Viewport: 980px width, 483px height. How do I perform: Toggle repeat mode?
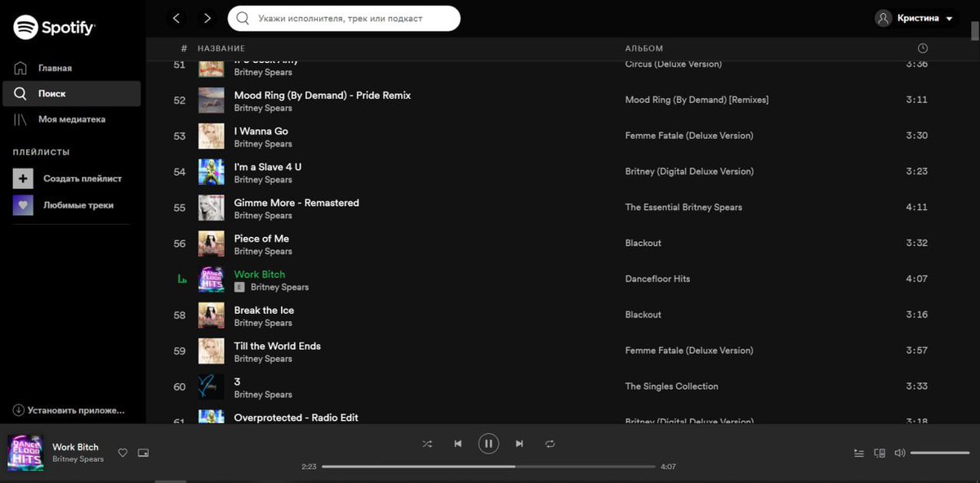(x=550, y=444)
